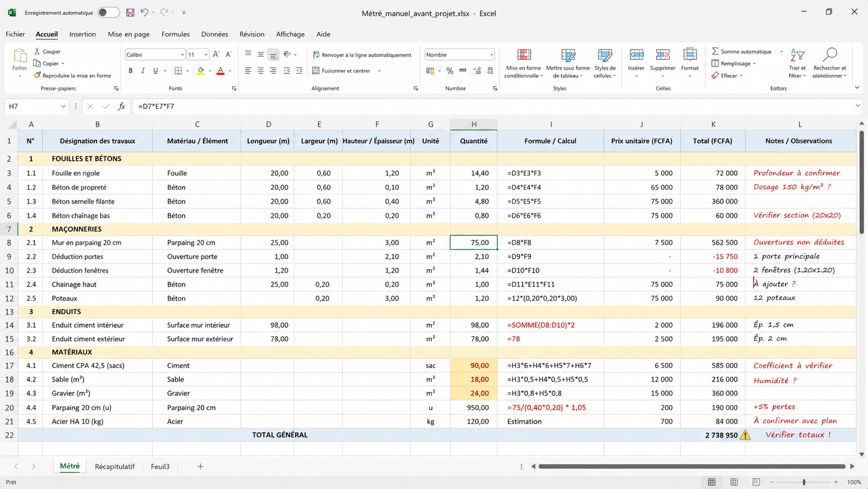Image resolution: width=868 pixels, height=489 pixels.
Task: Open Rechercher et sélectionner
Action: click(x=830, y=63)
